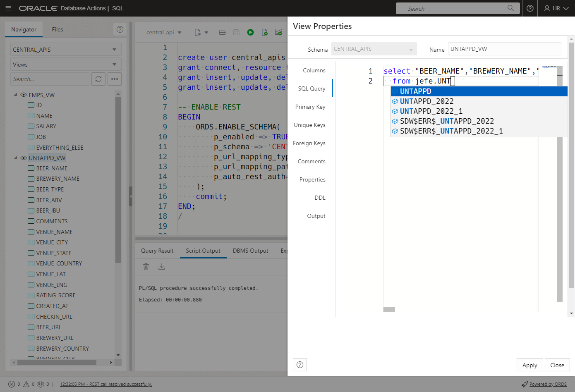Choose UNTAPPD_2022 from autocomplete suggestions
The width and height of the screenshot is (575, 392).
pos(426,101)
